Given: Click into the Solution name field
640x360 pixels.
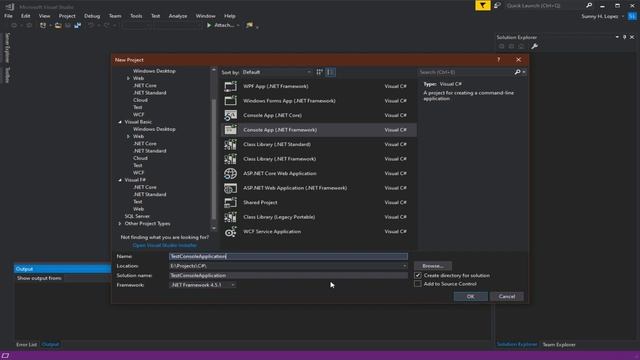Looking at the screenshot, I should (288, 276).
